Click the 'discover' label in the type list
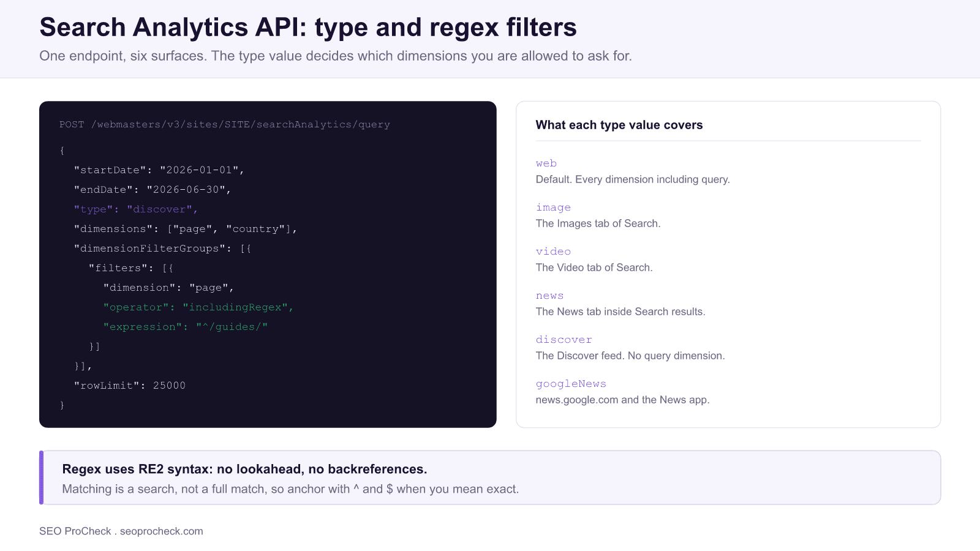 click(564, 340)
